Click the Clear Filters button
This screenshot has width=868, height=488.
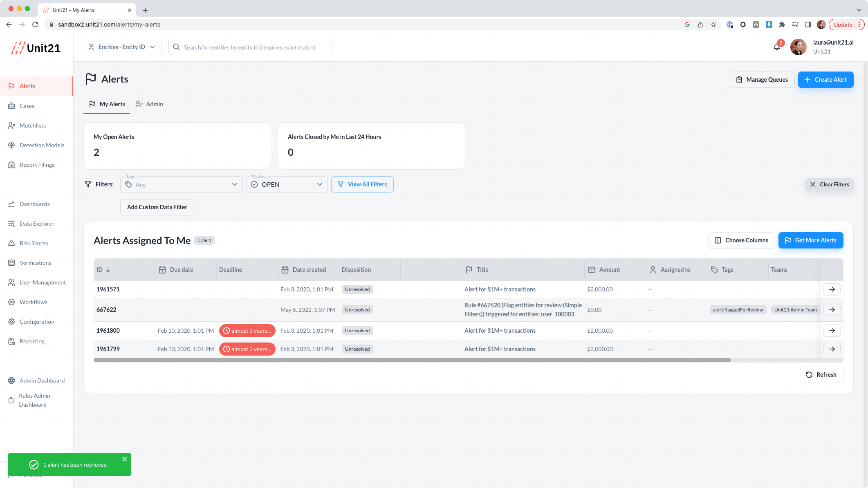coord(829,184)
